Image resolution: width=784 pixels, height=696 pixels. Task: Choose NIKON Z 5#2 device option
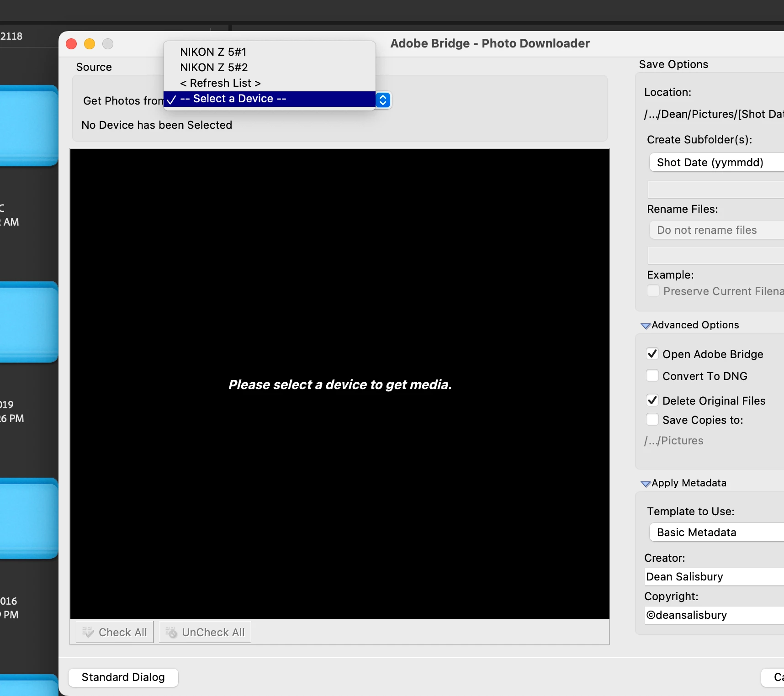269,67
